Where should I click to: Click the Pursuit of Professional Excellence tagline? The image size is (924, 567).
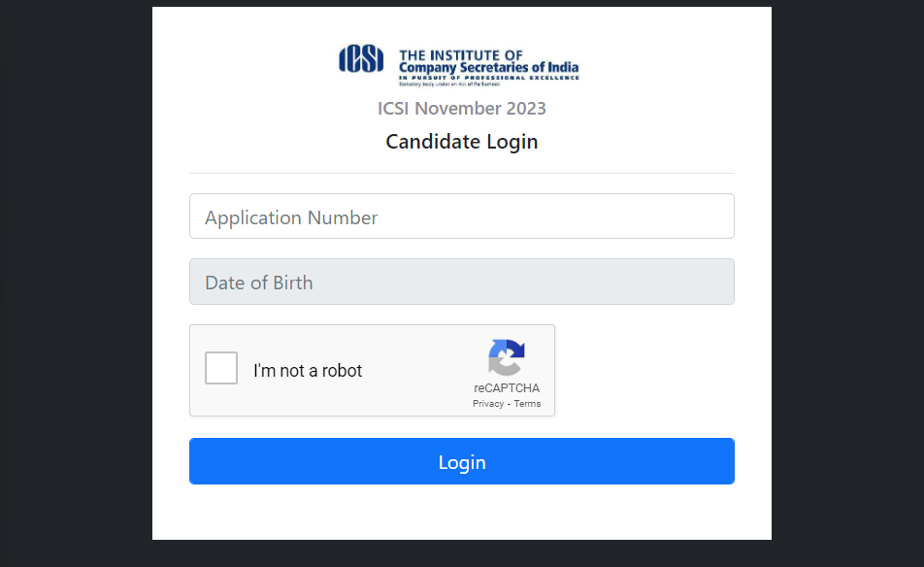pos(488,78)
